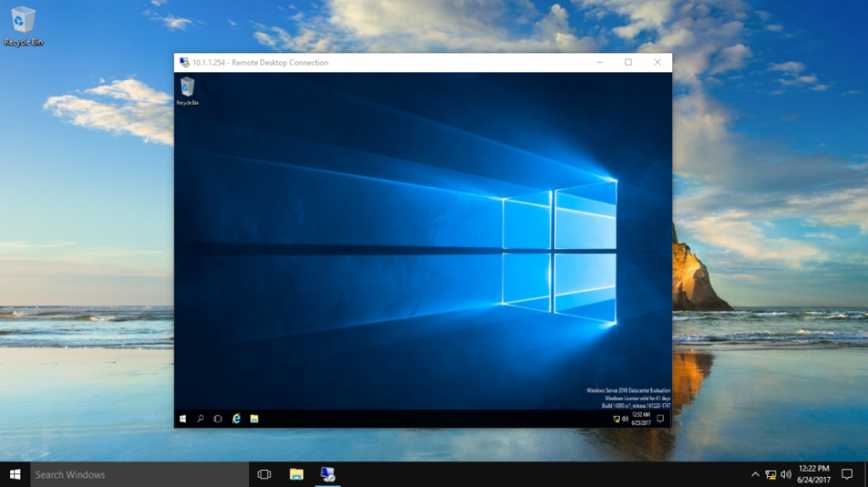This screenshot has width=868, height=487.
Task: Click the remote session search magnifier icon
Action: (200, 419)
